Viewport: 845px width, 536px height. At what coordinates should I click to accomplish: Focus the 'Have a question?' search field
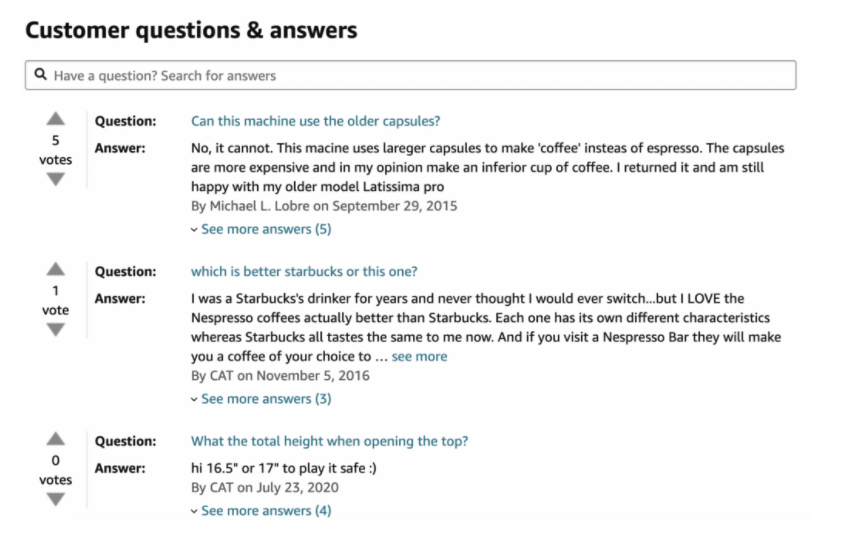click(411, 75)
